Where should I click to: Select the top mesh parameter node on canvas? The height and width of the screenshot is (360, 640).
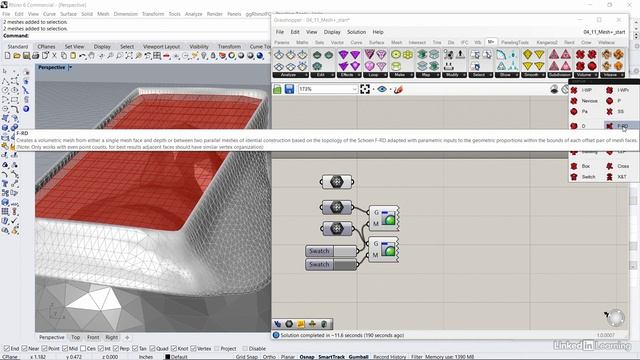point(337,182)
